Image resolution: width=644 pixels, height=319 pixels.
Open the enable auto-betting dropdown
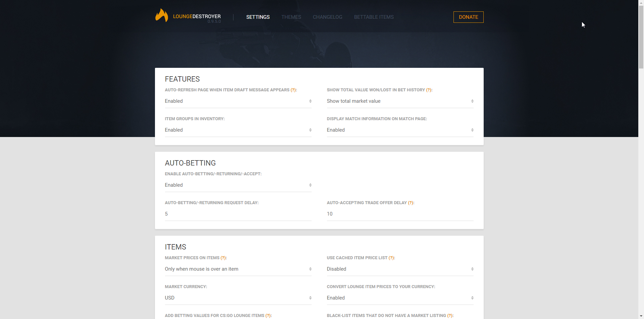click(238, 185)
